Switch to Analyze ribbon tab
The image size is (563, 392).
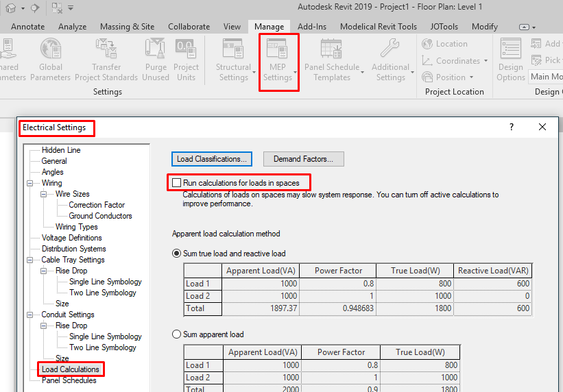point(72,27)
